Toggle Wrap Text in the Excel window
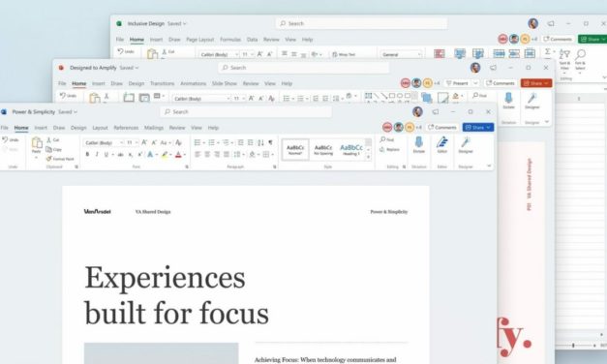Image resolution: width=607 pixels, height=364 pixels. click(344, 54)
